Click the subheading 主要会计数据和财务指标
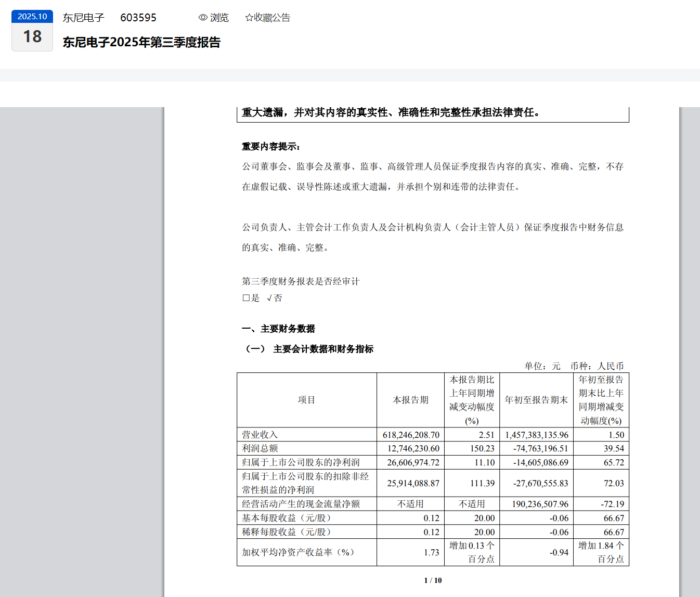Screen dimensions: 700x597 click(323, 349)
